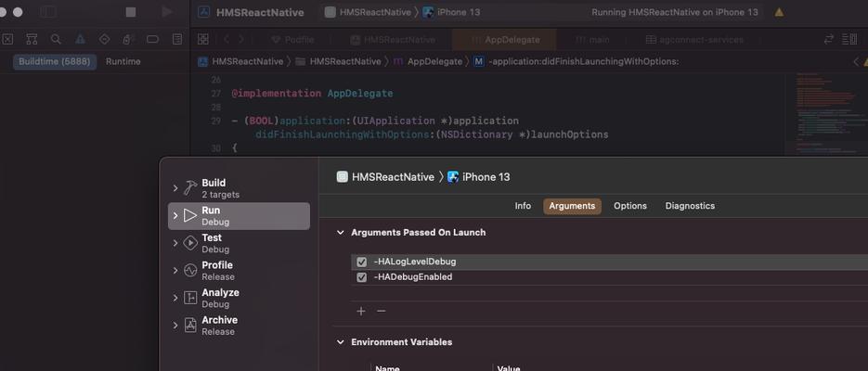The width and height of the screenshot is (868, 371).
Task: Collapse Arguments Passed On Launch section
Action: pyautogui.click(x=341, y=233)
